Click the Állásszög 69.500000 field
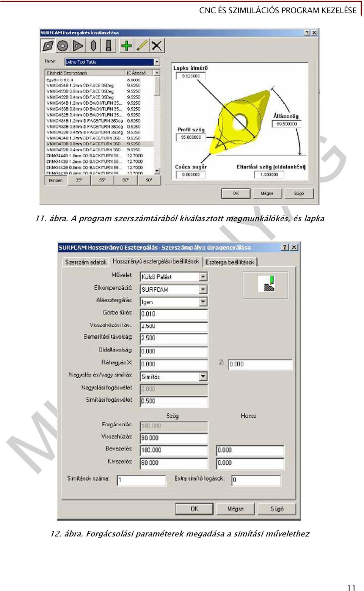This screenshot has height=591, width=364. point(287,124)
